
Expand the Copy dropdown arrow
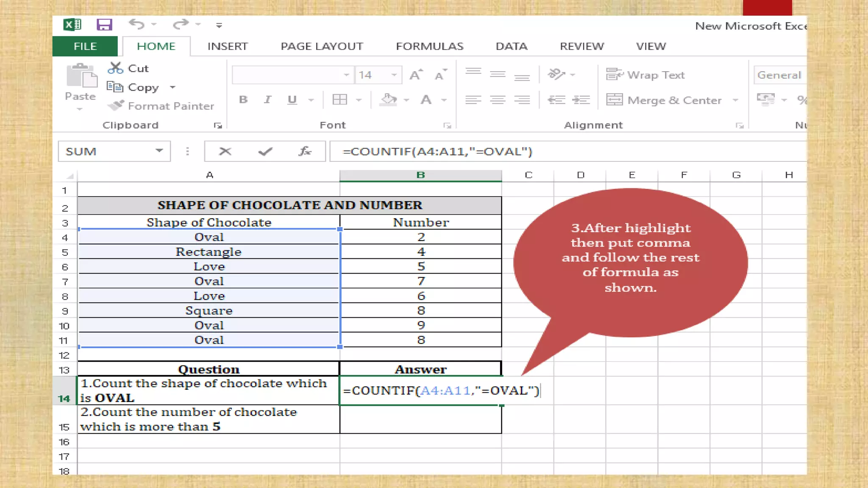click(172, 87)
